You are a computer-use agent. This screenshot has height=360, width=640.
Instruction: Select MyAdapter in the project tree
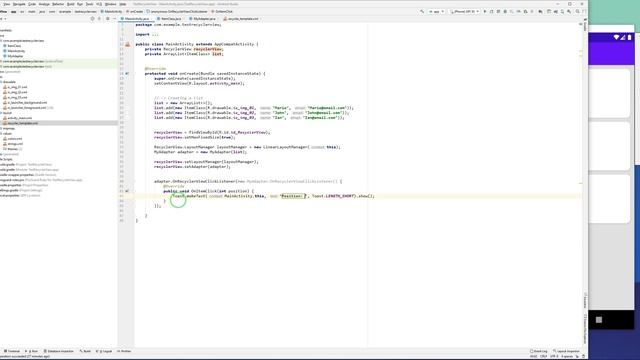click(x=15, y=56)
